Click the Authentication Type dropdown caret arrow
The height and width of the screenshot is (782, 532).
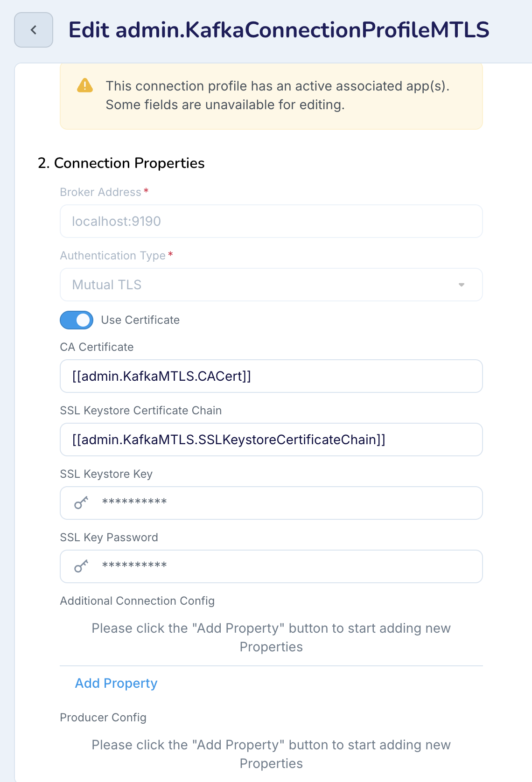[461, 285]
